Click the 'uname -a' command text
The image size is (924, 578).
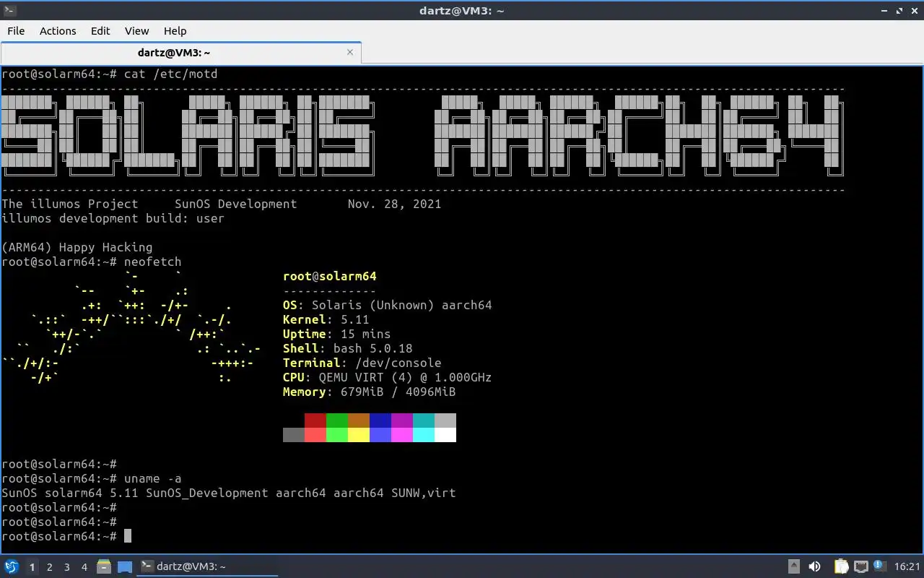point(152,478)
